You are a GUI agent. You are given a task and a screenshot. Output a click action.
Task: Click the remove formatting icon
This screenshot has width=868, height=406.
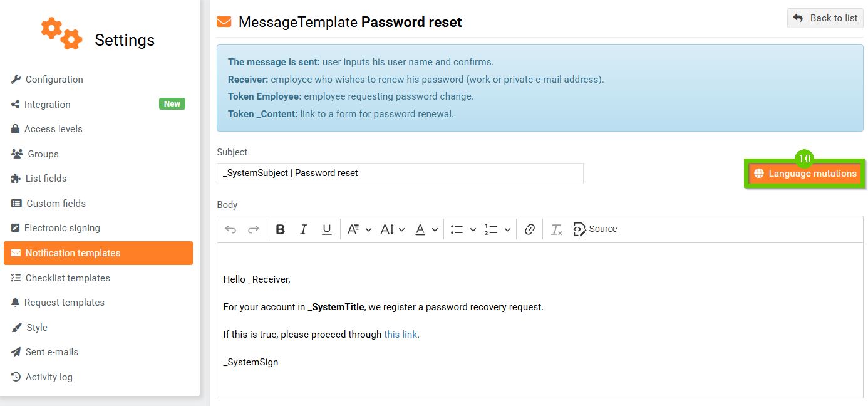tap(556, 229)
